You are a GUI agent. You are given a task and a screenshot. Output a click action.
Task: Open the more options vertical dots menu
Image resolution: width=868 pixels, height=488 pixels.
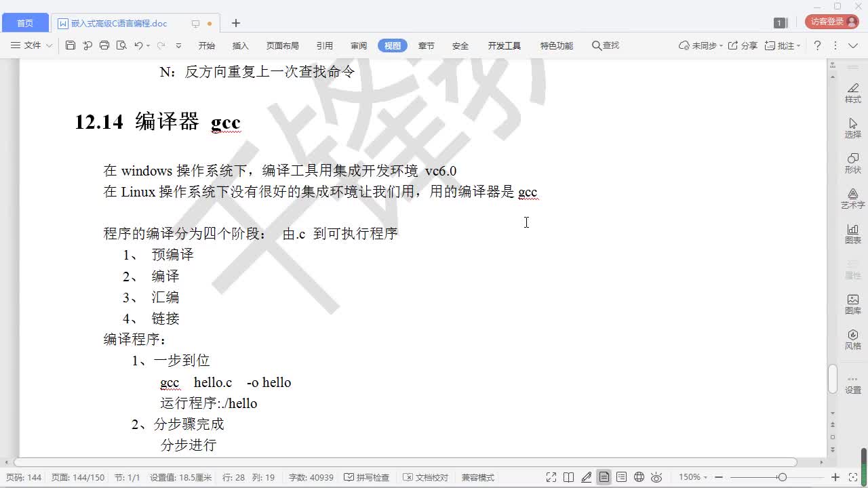click(835, 45)
